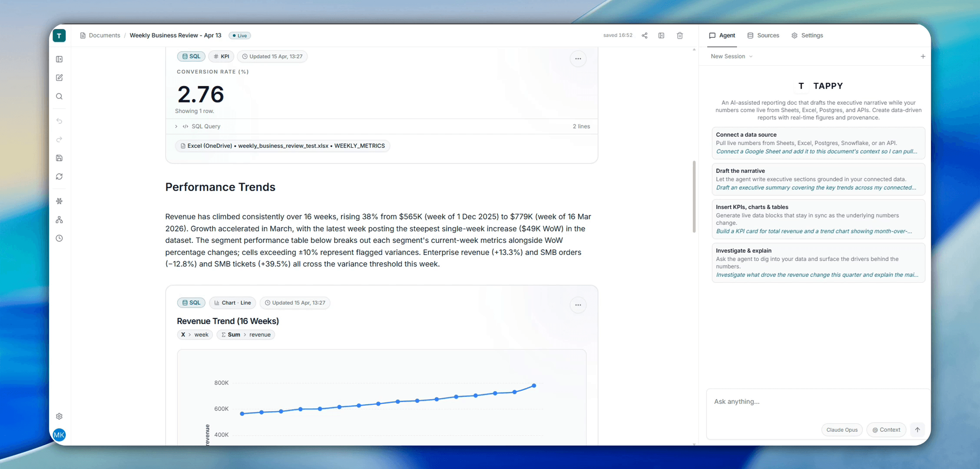Viewport: 980px width, 469px height.
Task: Open search from the left sidebar
Action: pyautogui.click(x=60, y=96)
